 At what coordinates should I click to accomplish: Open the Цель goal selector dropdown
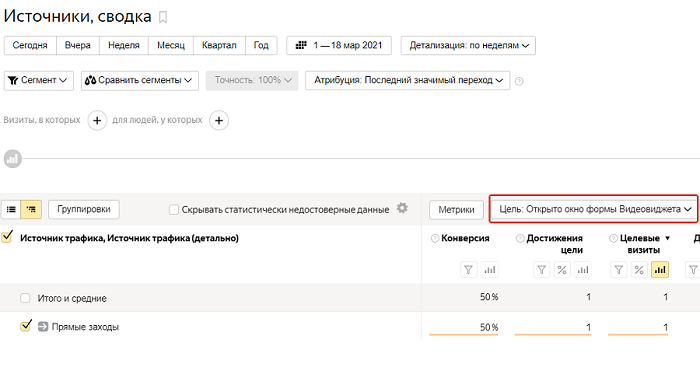[594, 209]
